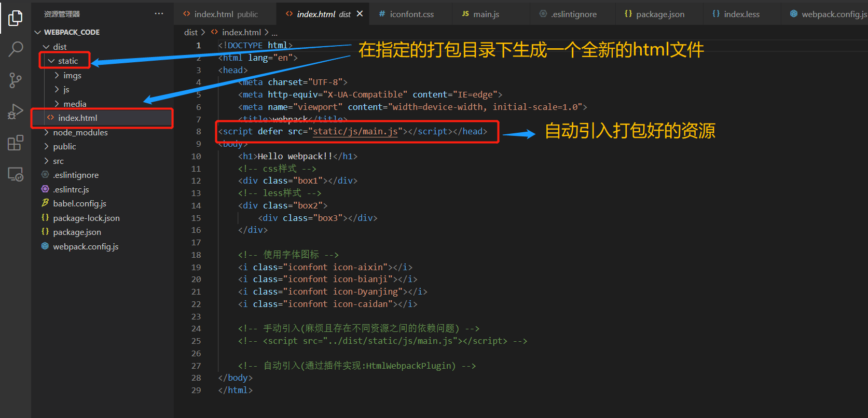Click the .eslintignore file icon in explorer
Viewport: 868px width, 418px height.
(45, 175)
